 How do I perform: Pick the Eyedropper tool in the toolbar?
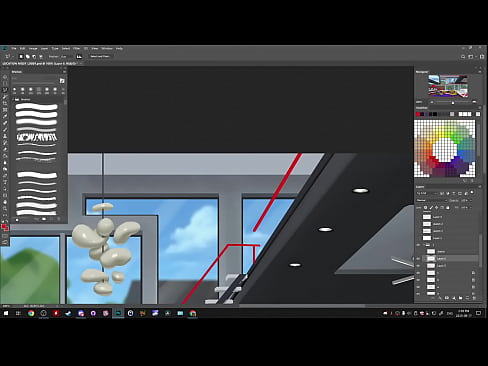pyautogui.click(x=5, y=116)
